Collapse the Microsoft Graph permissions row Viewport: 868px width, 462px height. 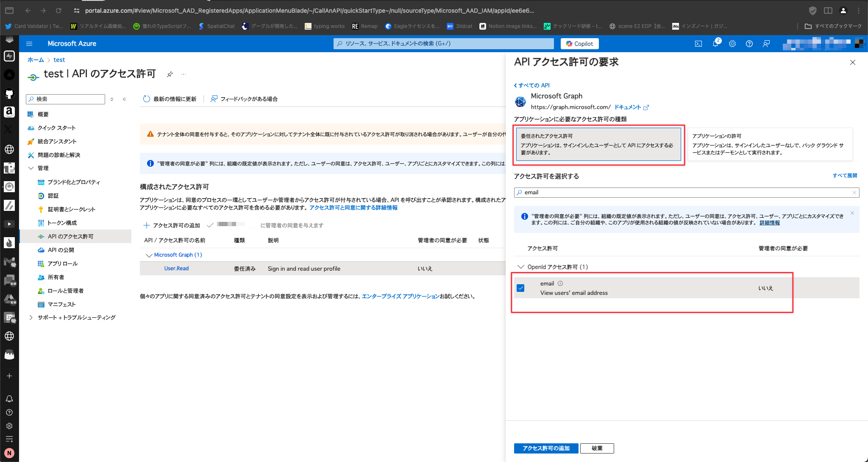pyautogui.click(x=149, y=255)
